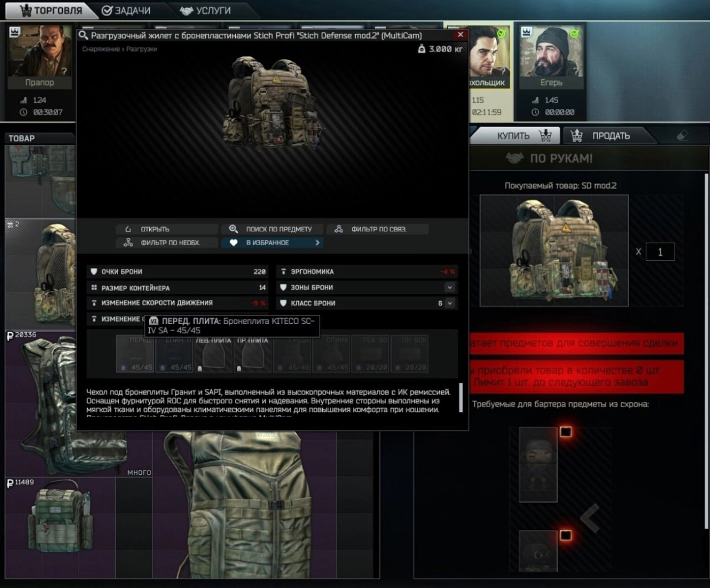The image size is (710, 588).
Task: Click the green checkmark on Барахольщик's portrait
Action: coord(502,34)
